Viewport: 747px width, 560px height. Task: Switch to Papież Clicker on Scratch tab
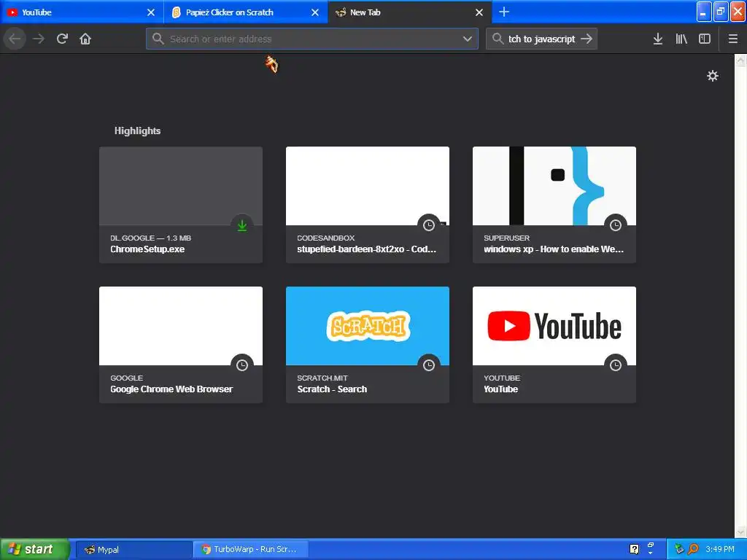pos(246,12)
